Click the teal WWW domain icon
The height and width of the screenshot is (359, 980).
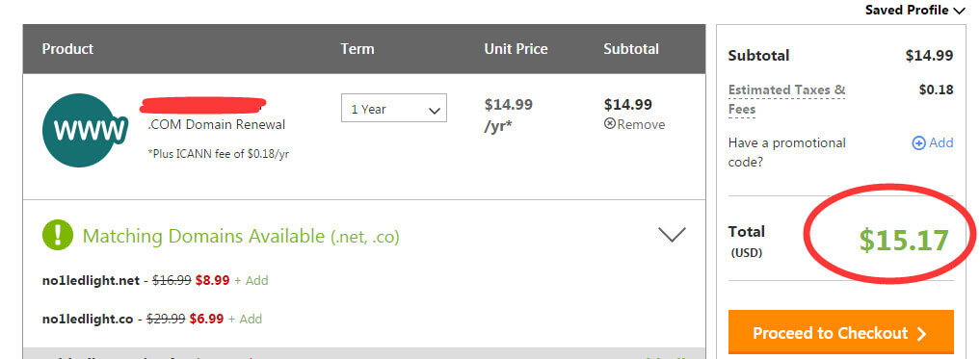[85, 130]
